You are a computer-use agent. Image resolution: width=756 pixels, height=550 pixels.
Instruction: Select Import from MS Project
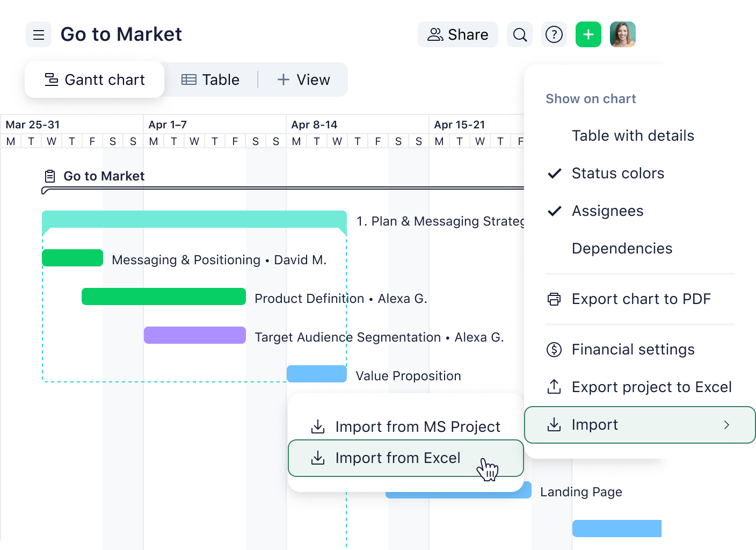click(x=406, y=426)
